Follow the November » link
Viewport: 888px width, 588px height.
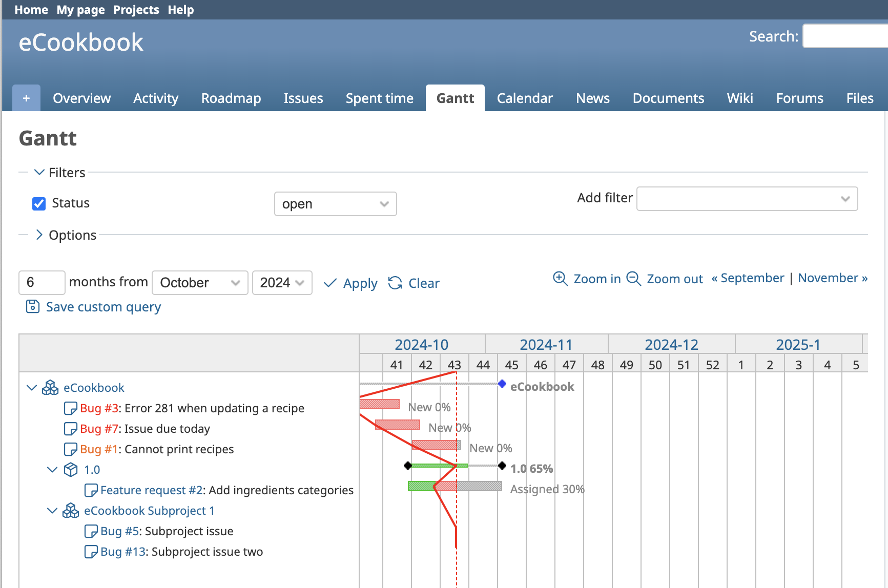(x=832, y=278)
